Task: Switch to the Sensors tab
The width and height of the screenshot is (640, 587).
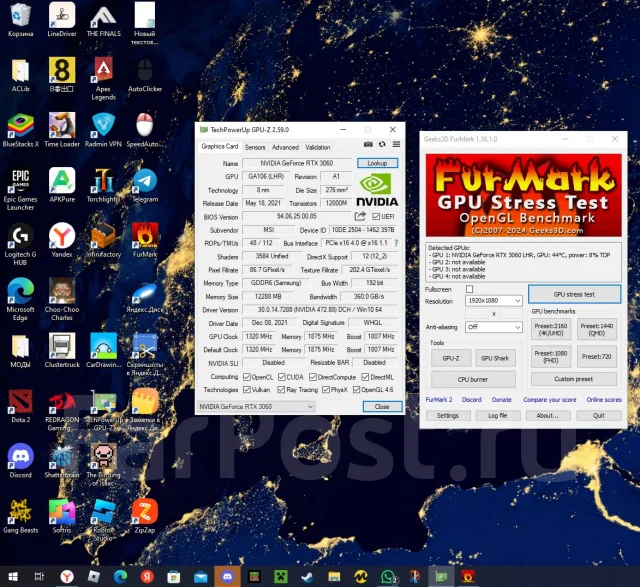Action: 255,147
